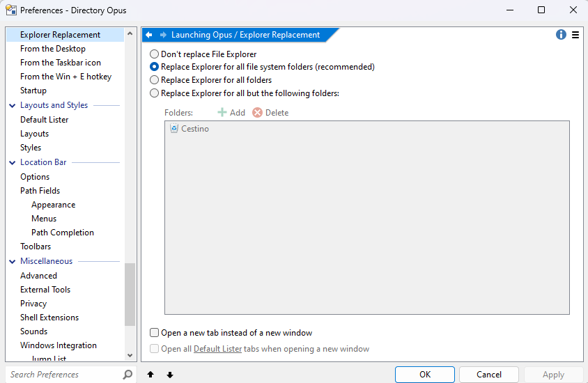Open the Path Fields Menus page
This screenshot has height=383, width=588.
[44, 219]
